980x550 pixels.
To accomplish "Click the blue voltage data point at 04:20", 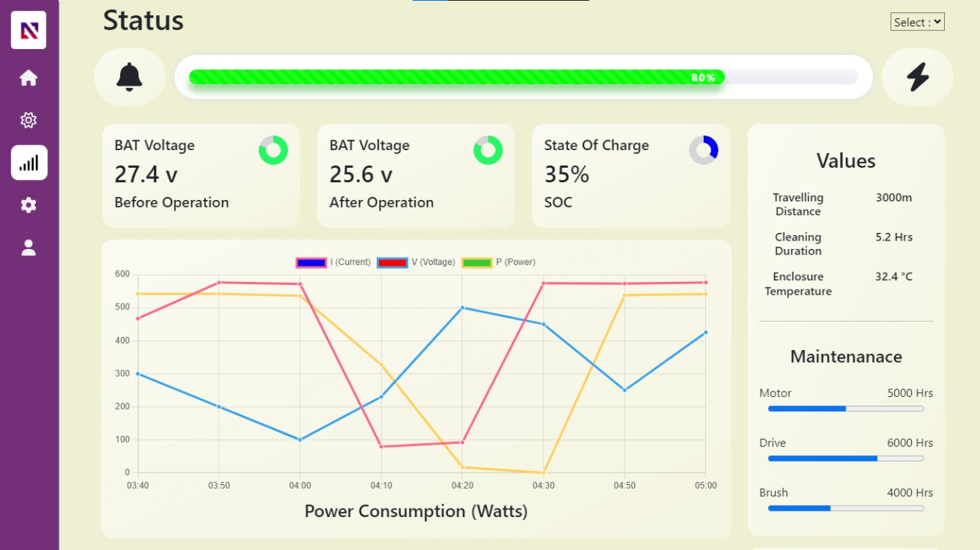I will [x=462, y=307].
